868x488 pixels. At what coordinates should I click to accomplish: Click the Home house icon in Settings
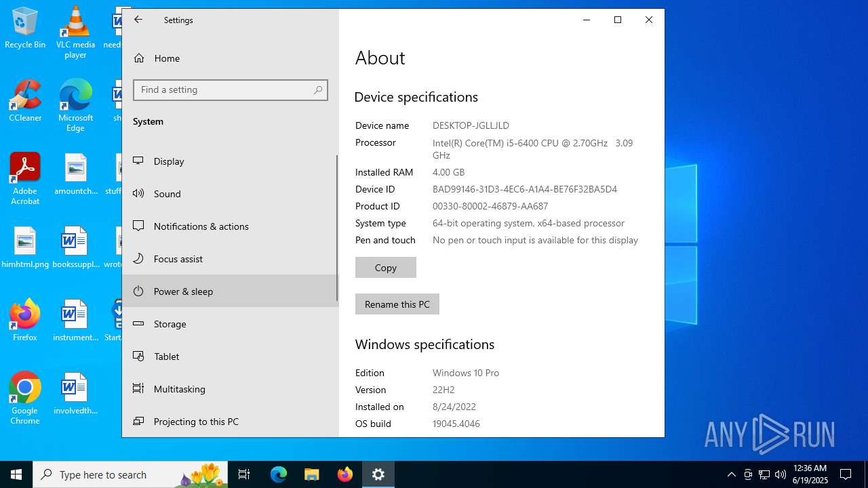coord(139,58)
